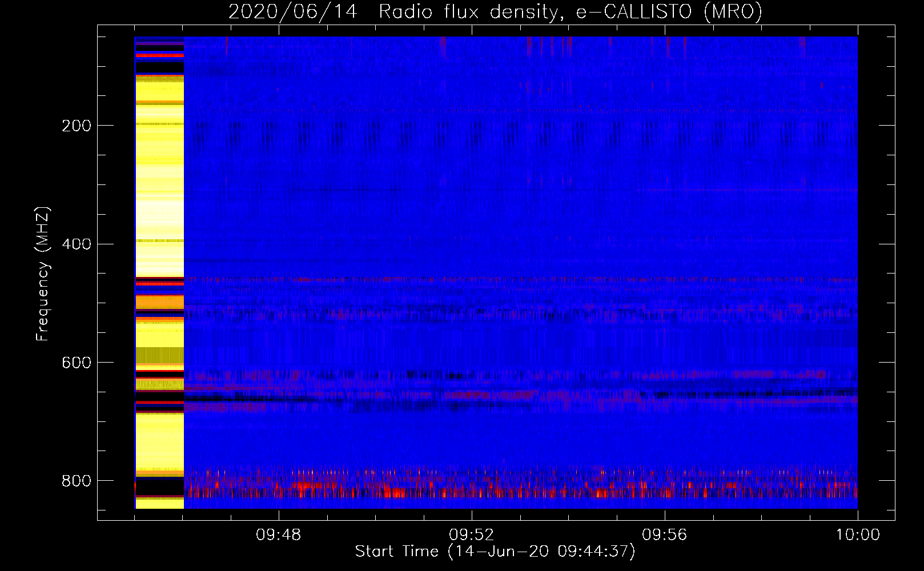The height and width of the screenshot is (571, 924).
Task: Click the olive band in the yellow strip near 600 MHz
Action: (159, 355)
